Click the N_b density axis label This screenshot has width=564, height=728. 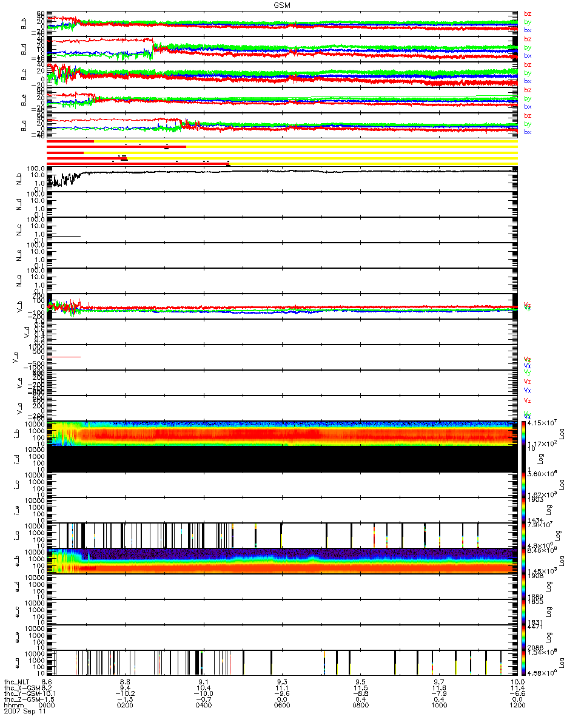tap(19, 179)
